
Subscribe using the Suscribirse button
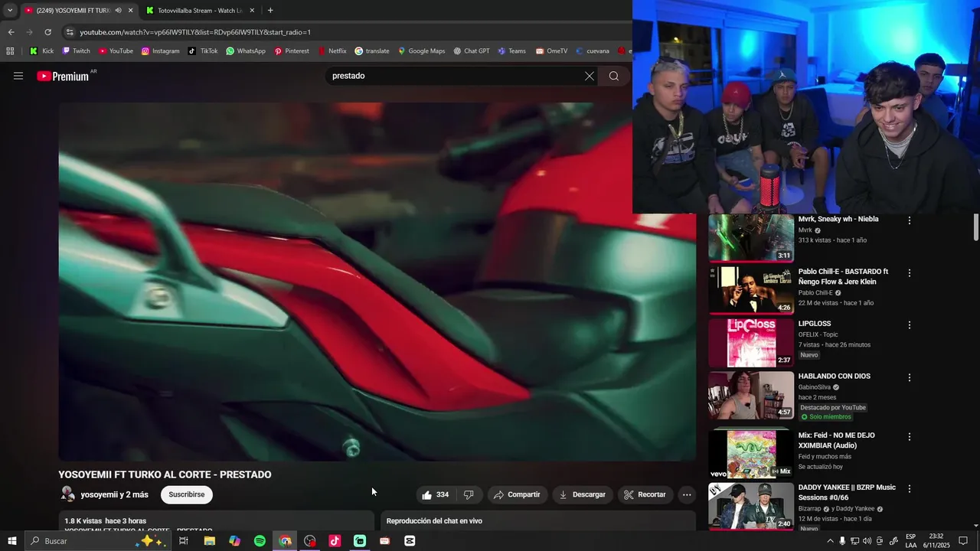[x=187, y=494]
